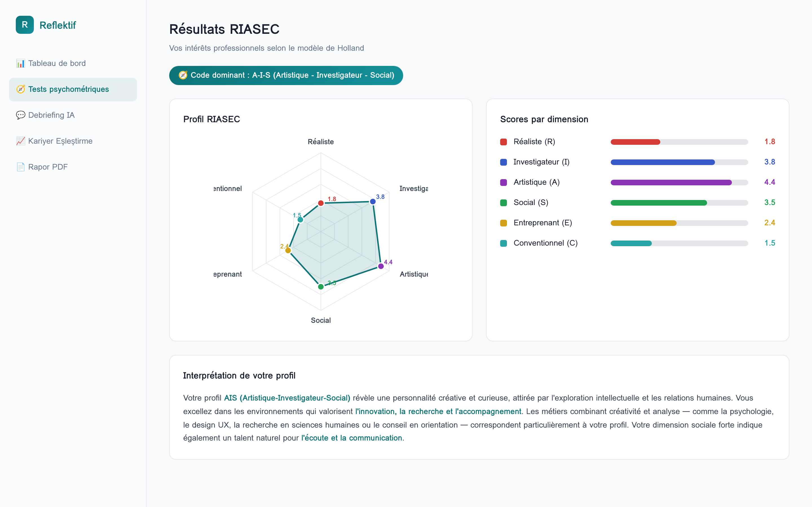
Task: Click the Reflektif logo icon
Action: [x=25, y=25]
